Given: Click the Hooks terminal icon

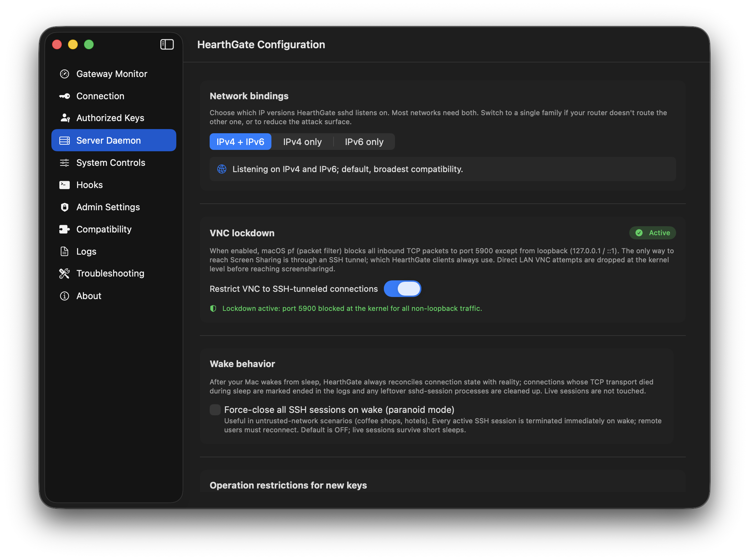Looking at the screenshot, I should tap(65, 185).
